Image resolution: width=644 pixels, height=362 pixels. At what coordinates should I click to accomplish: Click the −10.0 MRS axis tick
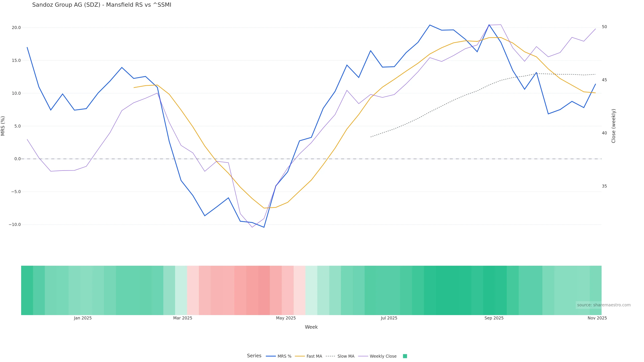pyautogui.click(x=15, y=225)
